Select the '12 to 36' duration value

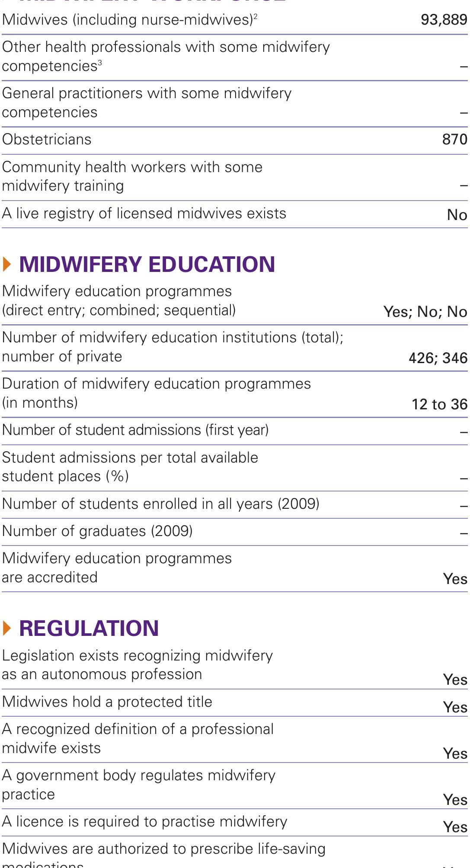tap(439, 404)
